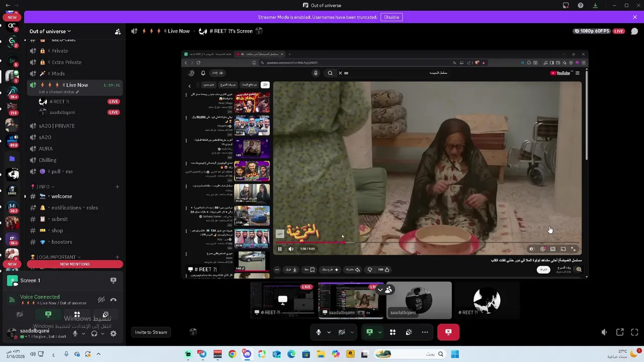Open camera options arrow in stream control bar
644x362 pixels.
352,332
